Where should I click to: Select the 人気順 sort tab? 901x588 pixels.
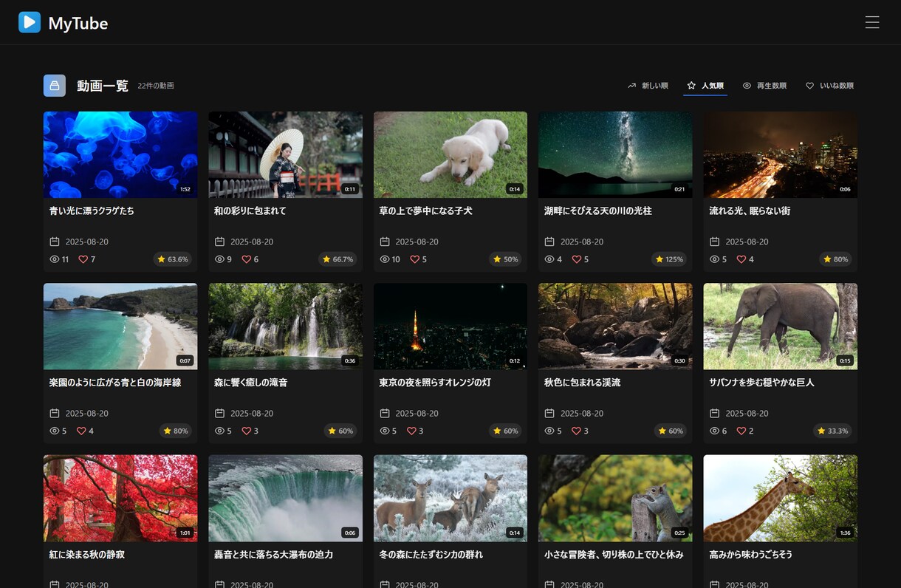point(705,86)
